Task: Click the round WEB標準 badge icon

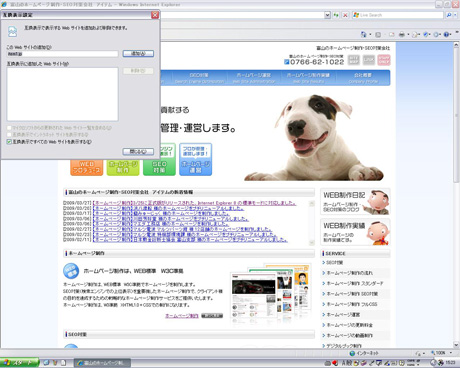Action: [71, 271]
